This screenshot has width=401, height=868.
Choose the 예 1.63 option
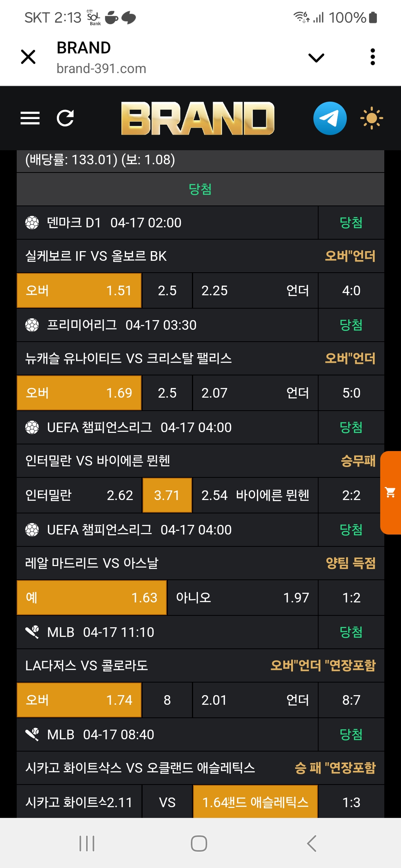pyautogui.click(x=92, y=598)
